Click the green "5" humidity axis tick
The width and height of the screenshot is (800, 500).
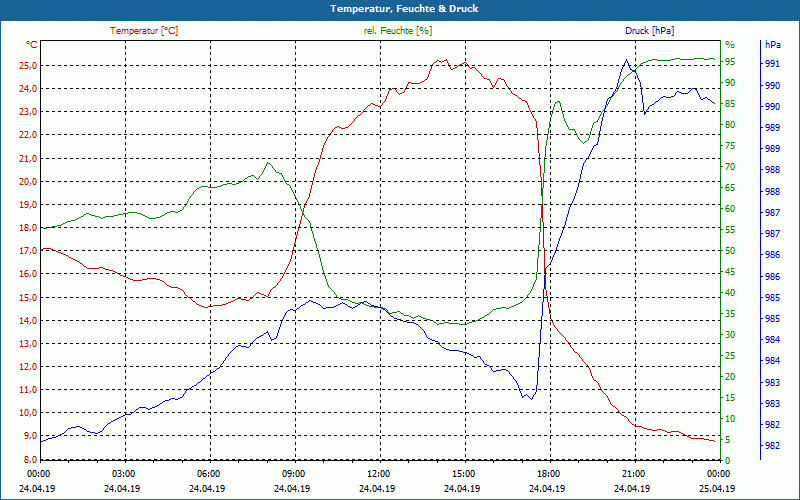728,440
